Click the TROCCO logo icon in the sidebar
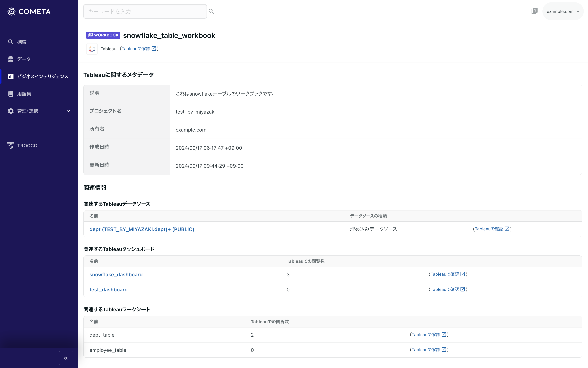Viewport: 588px width, 368px height. point(11,146)
